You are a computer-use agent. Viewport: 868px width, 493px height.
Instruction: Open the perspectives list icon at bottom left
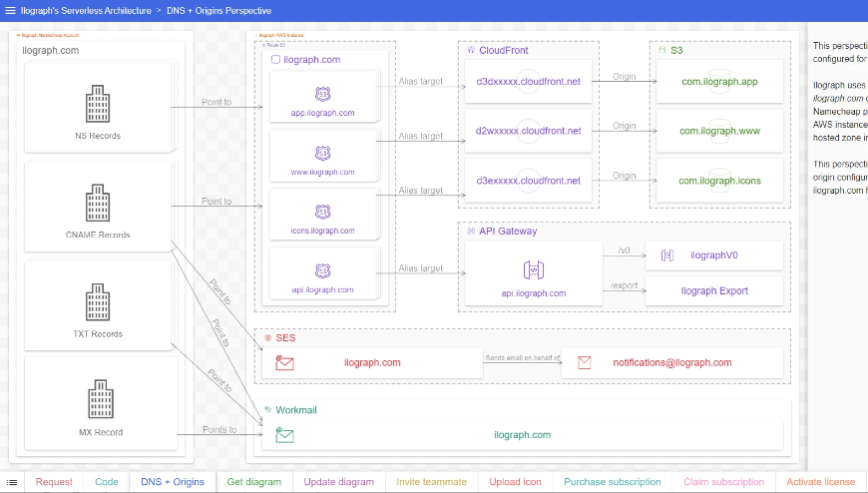point(12,482)
